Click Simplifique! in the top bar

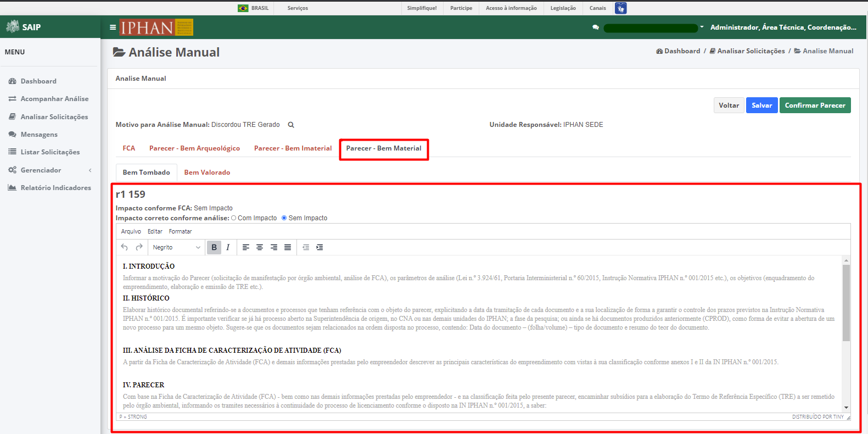click(x=422, y=8)
